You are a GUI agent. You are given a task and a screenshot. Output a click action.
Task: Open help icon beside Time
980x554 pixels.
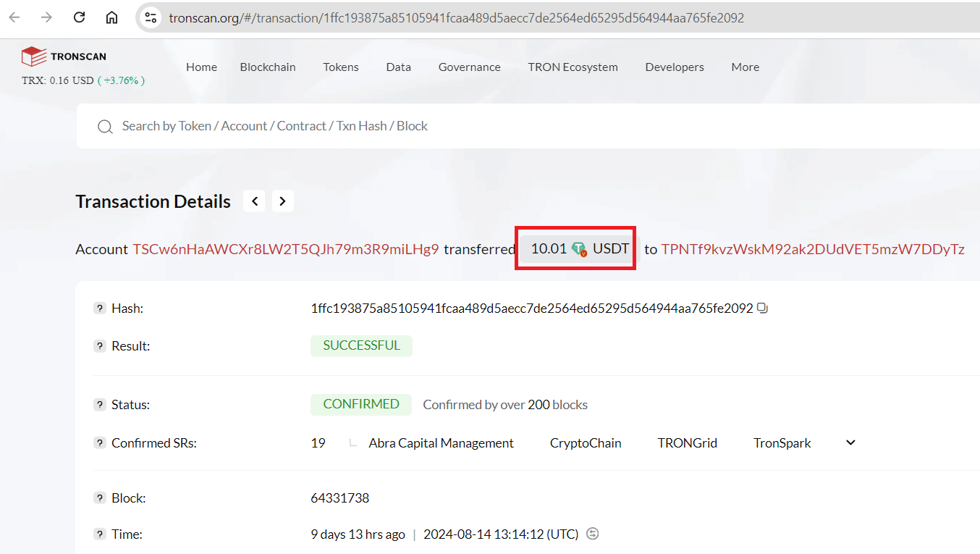click(100, 534)
